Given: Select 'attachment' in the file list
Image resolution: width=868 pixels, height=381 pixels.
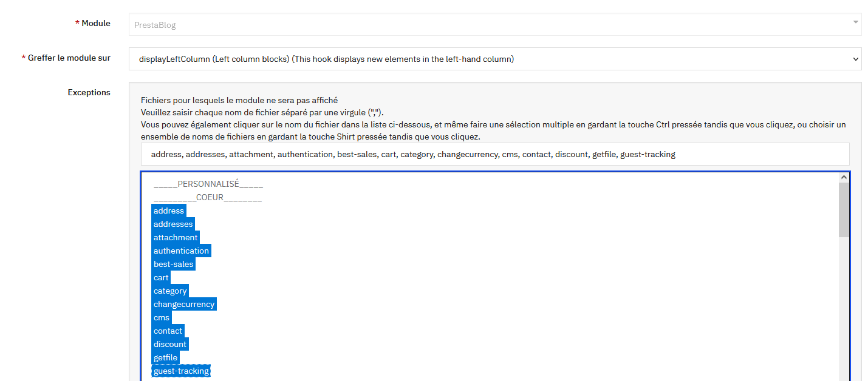Looking at the screenshot, I should [176, 238].
